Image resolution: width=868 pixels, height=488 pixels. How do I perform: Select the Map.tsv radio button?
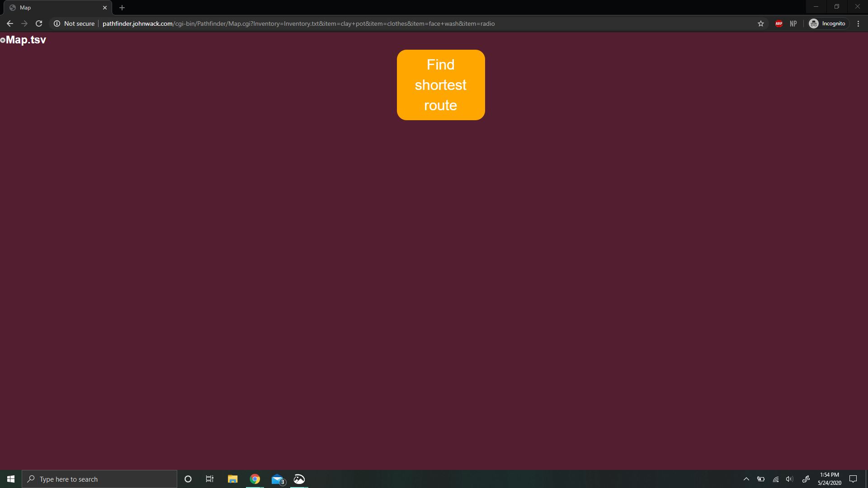click(3, 40)
